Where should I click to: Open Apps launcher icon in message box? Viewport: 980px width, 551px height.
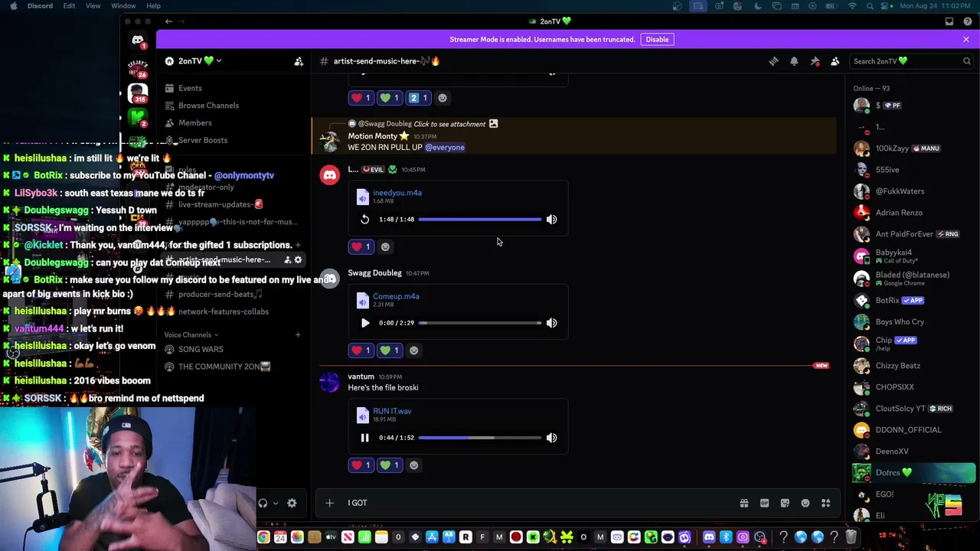pos(826,503)
